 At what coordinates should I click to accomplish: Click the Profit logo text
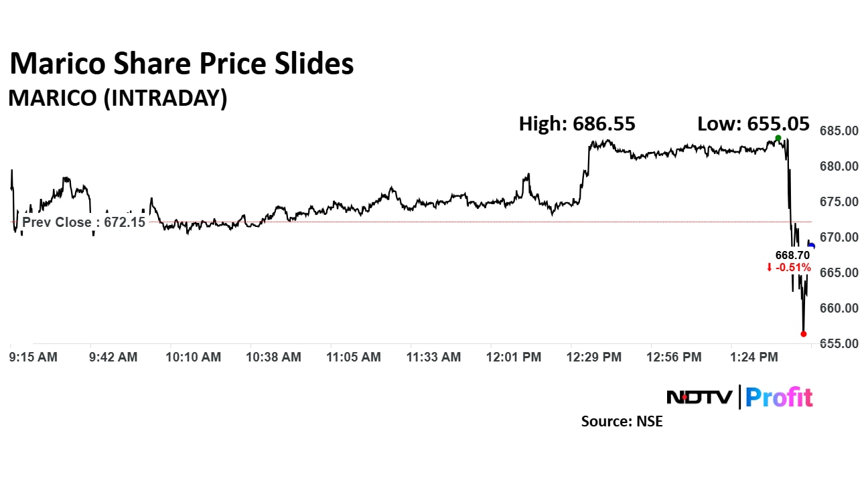click(x=779, y=397)
